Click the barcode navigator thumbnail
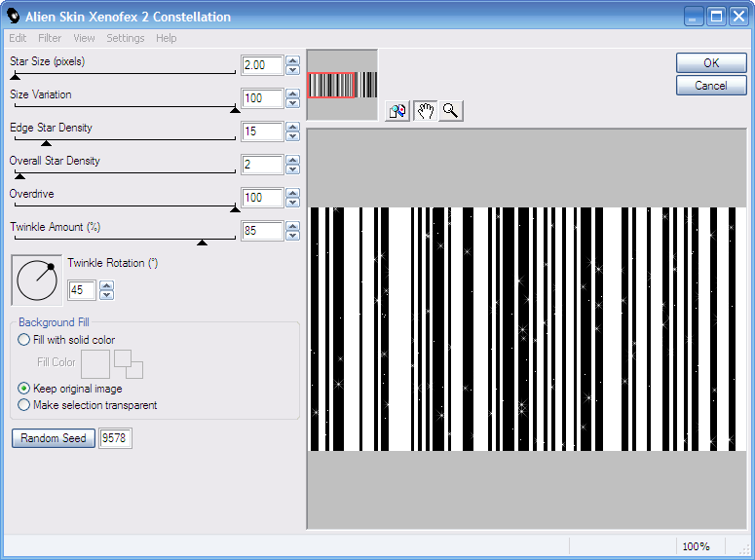Viewport: 755px width, 560px height. coord(342,85)
